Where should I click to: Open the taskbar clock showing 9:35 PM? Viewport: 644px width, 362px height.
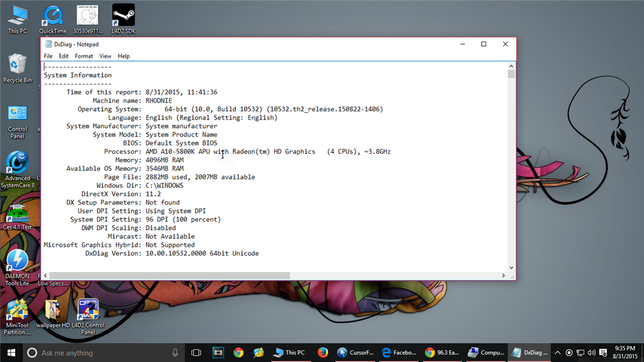(x=625, y=353)
